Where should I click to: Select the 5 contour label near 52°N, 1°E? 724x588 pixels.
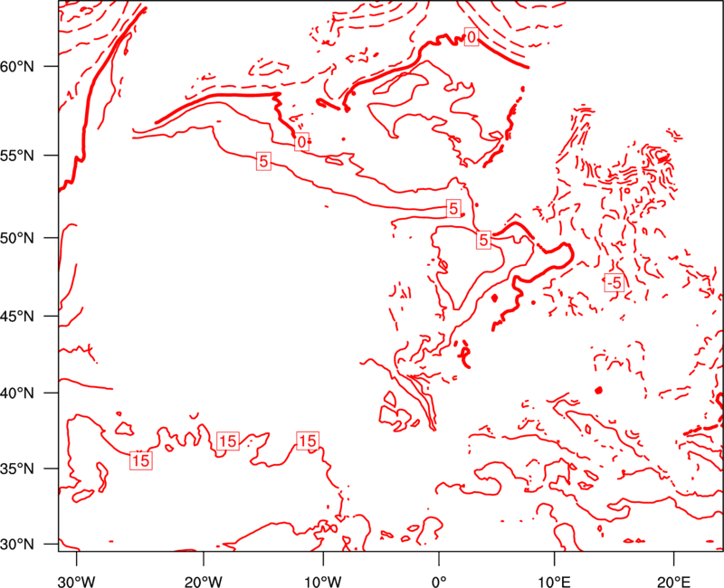(454, 209)
